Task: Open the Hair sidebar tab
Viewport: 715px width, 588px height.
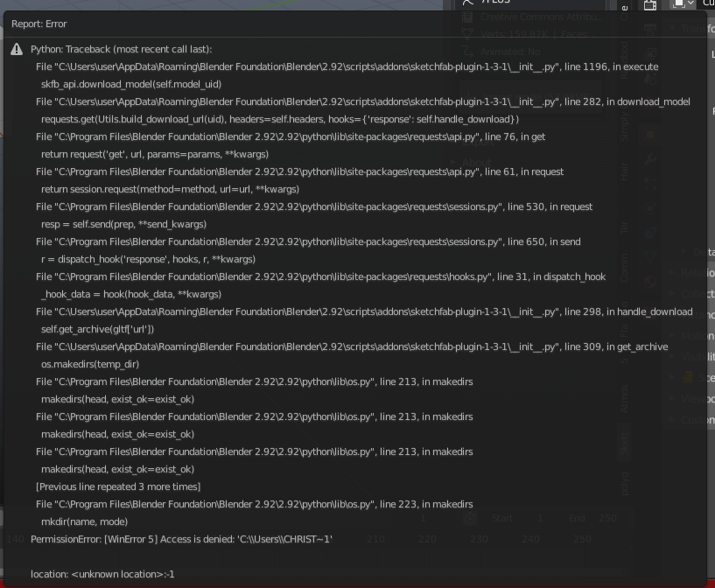Action: 625,175
